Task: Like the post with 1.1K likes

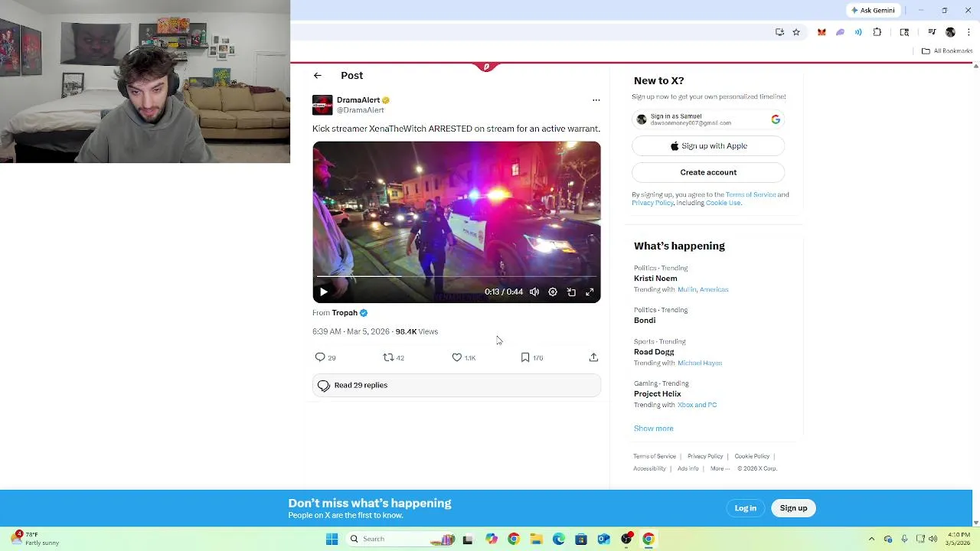Action: coord(463,357)
